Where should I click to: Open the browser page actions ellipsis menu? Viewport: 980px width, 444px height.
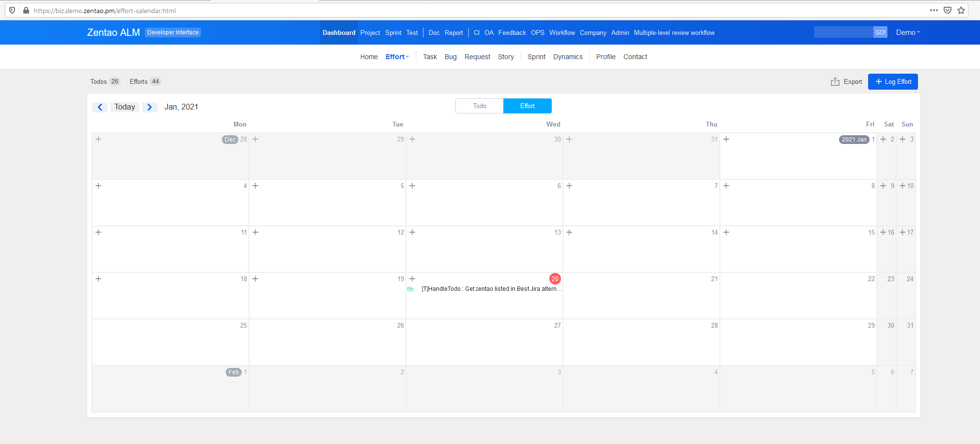coord(933,10)
